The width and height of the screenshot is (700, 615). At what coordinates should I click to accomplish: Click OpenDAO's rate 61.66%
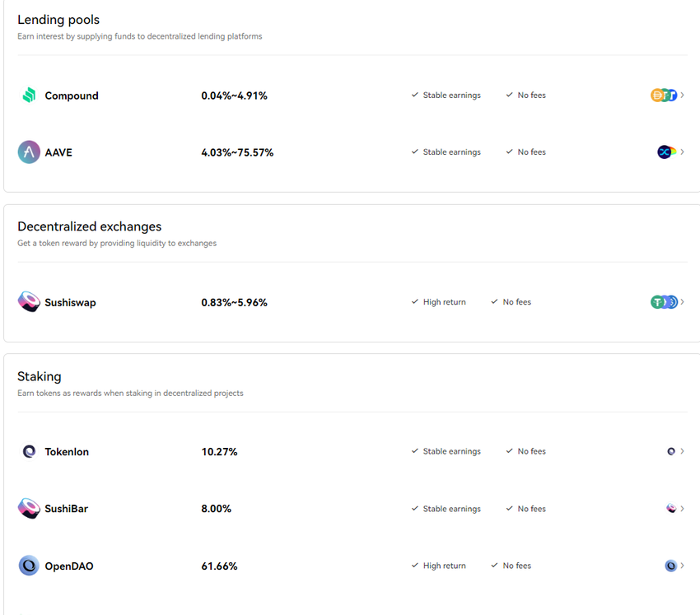coord(219,566)
